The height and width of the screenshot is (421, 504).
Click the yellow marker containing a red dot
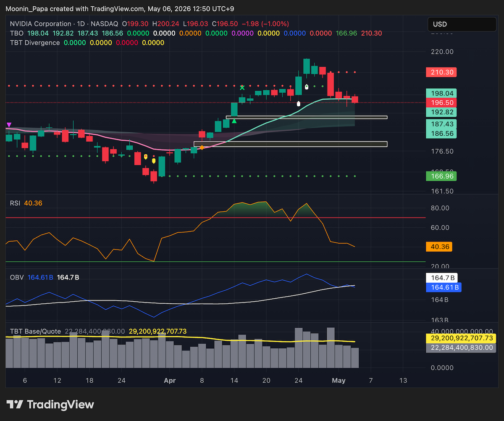tap(146, 156)
